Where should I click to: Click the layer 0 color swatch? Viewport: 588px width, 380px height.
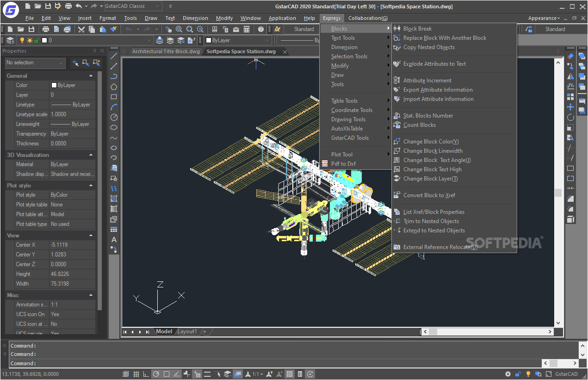(x=44, y=40)
